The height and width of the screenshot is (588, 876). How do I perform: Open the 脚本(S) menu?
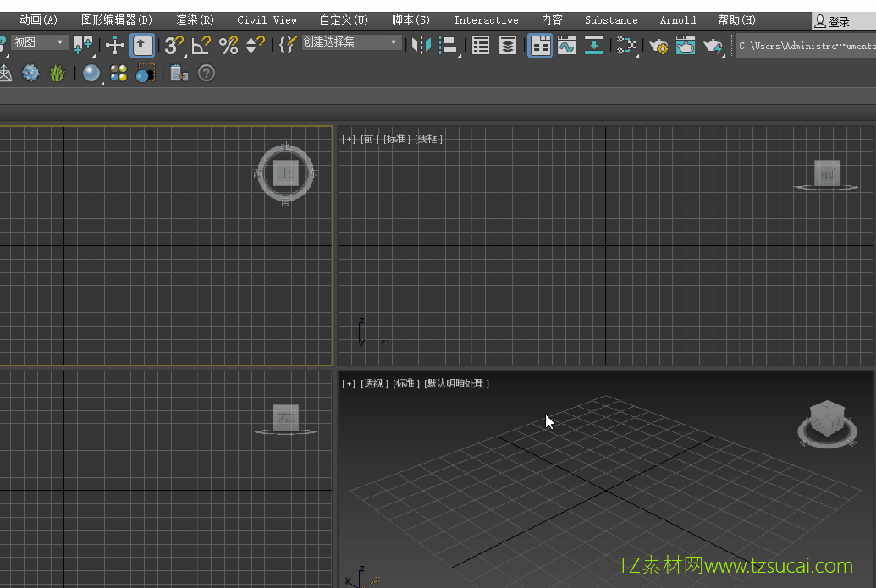click(x=410, y=20)
